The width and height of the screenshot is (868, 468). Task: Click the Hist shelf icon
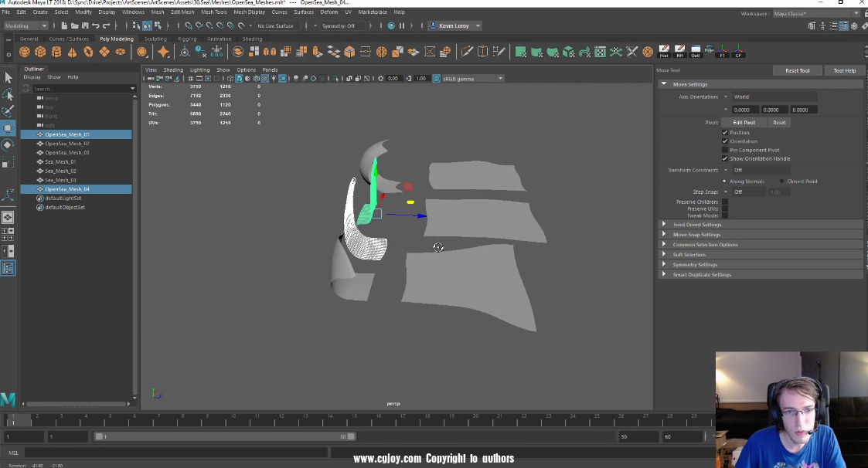click(664, 52)
